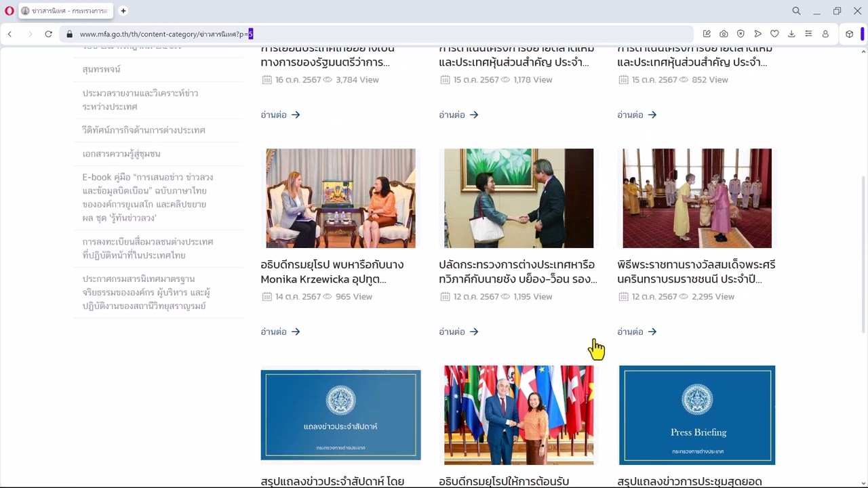Open thumbnail of royal award ceremony
Viewport: 868px width, 488px height.
tap(697, 198)
